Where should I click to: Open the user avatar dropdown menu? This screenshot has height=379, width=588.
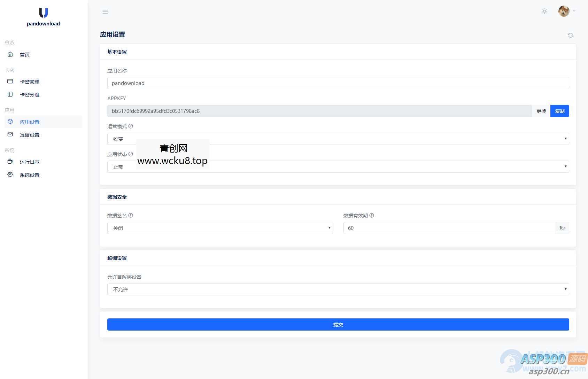pos(567,11)
